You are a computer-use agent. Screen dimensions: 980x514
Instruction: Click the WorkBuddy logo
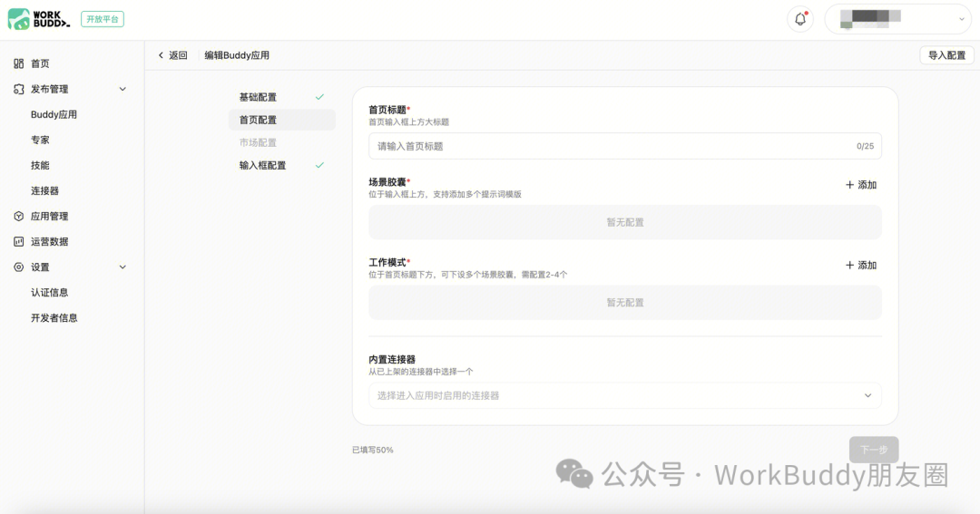coord(39,19)
